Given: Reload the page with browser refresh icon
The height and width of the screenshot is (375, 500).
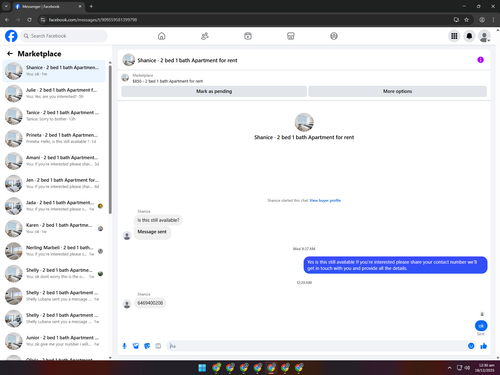Looking at the screenshot, I should [x=29, y=20].
